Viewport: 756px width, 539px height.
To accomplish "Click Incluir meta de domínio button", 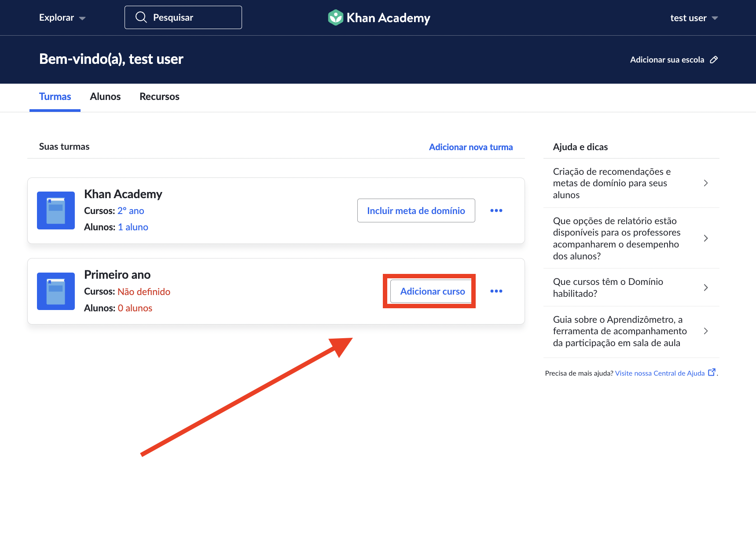I will pyautogui.click(x=416, y=210).
